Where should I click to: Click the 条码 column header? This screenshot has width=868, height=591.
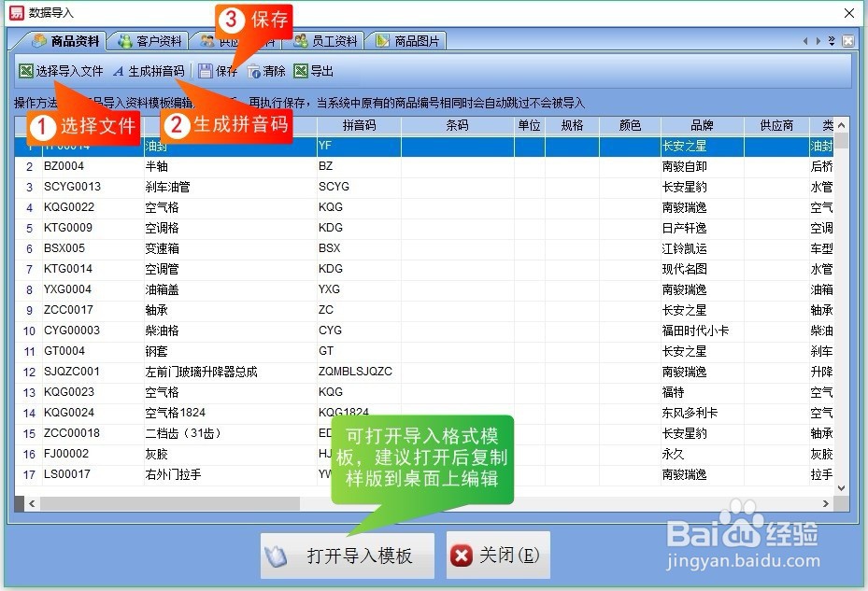coord(458,126)
